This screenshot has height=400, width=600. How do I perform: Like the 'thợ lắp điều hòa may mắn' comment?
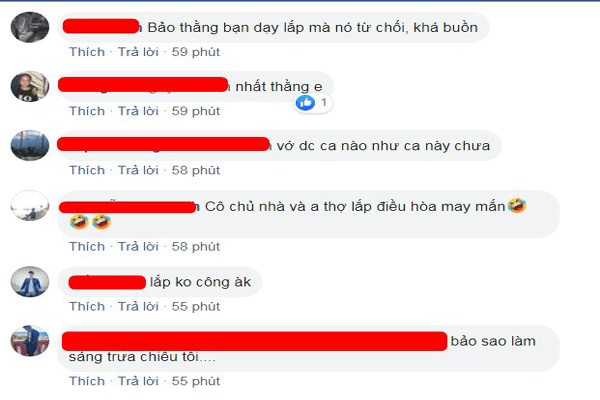pyautogui.click(x=87, y=247)
